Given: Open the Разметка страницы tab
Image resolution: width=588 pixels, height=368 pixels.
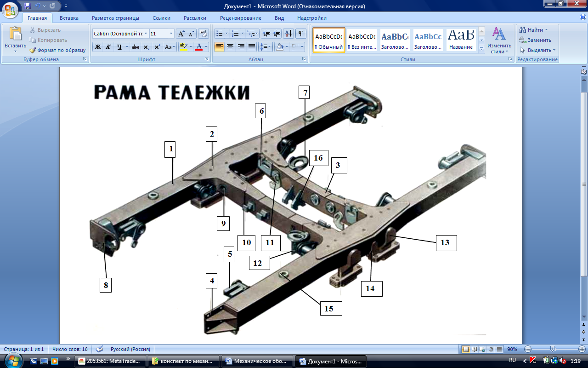Looking at the screenshot, I should pyautogui.click(x=115, y=18).
